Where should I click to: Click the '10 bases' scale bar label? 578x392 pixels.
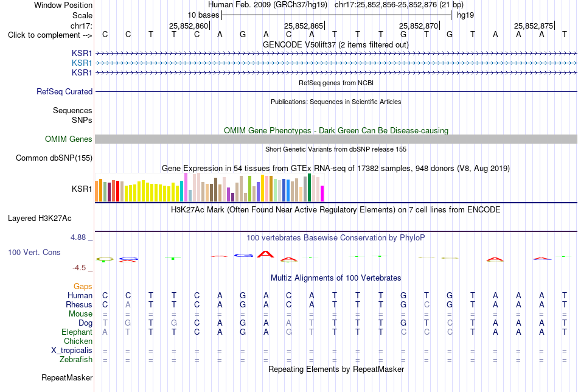tap(203, 15)
